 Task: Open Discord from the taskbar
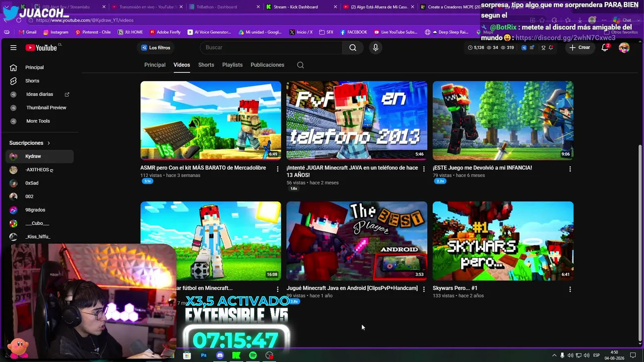click(220, 355)
